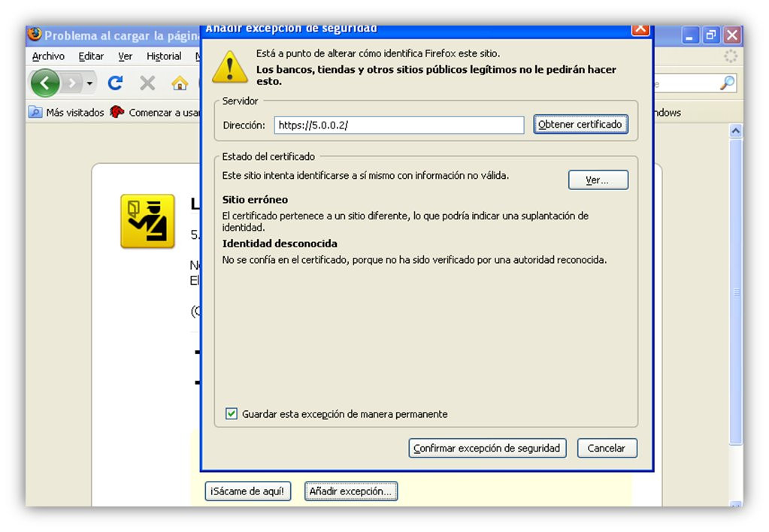Click the Identidad desconocida heading text
The image size is (769, 532).
(280, 243)
